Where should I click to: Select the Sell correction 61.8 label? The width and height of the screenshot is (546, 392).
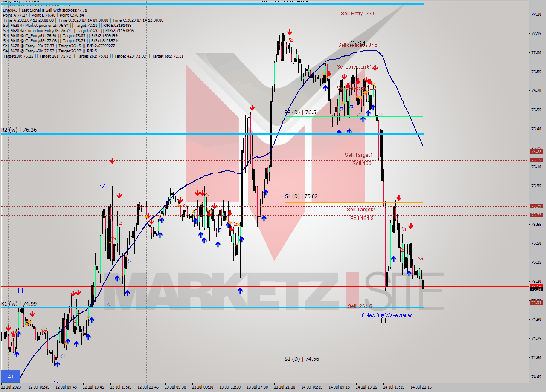356,67
